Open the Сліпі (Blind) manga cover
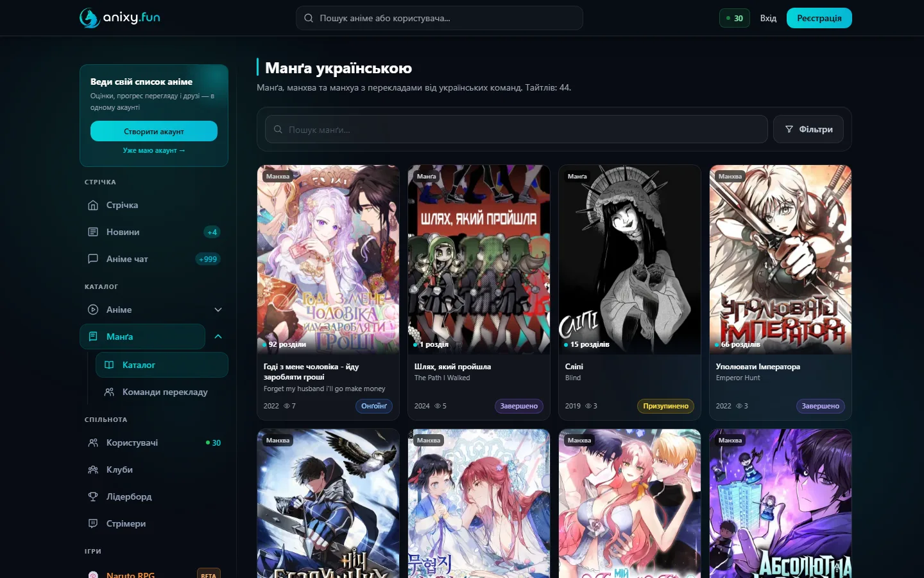924x578 pixels. click(x=629, y=259)
